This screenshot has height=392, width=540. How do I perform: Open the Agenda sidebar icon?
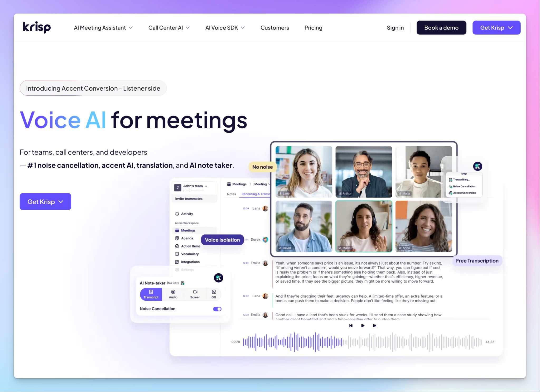[177, 238]
